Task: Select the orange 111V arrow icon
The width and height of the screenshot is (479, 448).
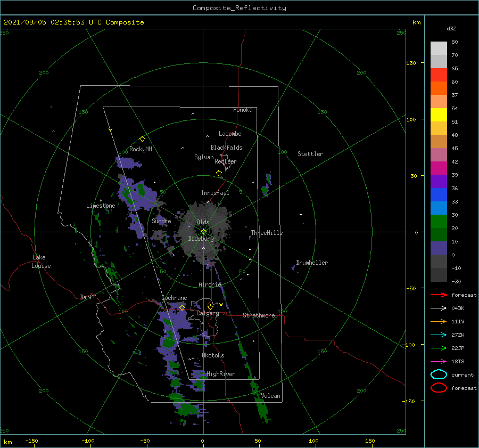Action: 439,321
